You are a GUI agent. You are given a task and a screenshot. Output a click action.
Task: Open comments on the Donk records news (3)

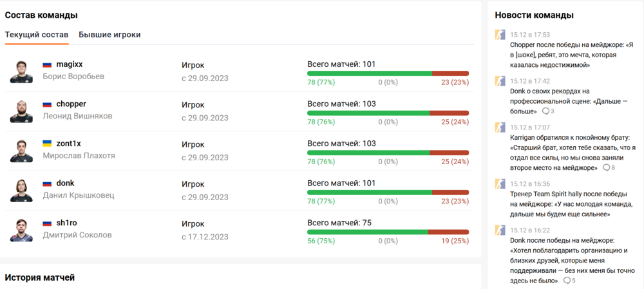(548, 111)
